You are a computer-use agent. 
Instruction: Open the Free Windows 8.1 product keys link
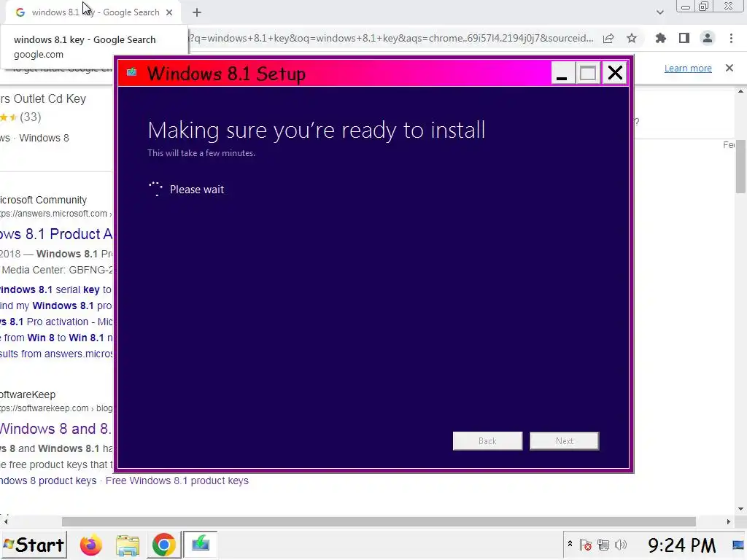(177, 481)
